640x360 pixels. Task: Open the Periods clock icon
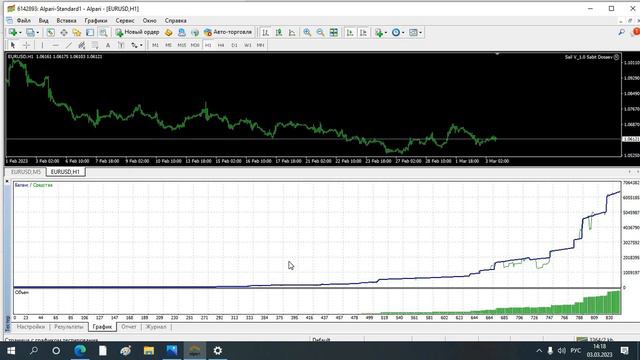pyautogui.click(x=396, y=33)
